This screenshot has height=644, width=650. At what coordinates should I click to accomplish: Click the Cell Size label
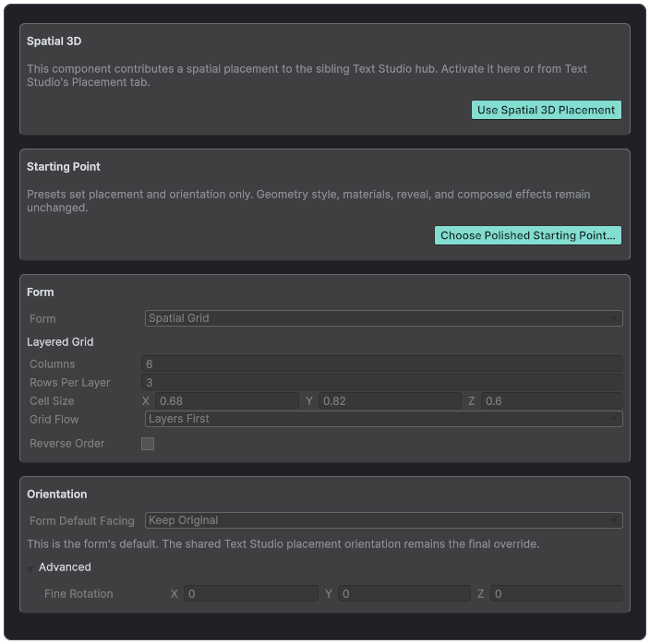(52, 401)
